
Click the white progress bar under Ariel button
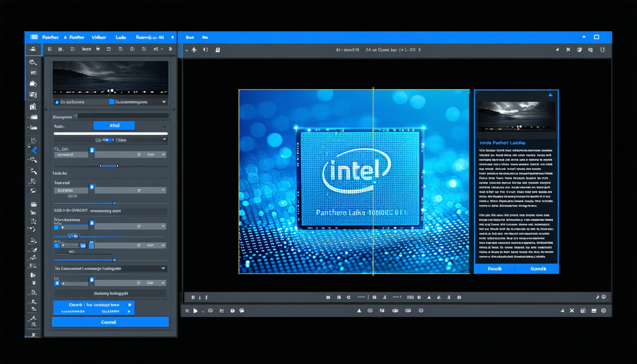pyautogui.click(x=110, y=134)
